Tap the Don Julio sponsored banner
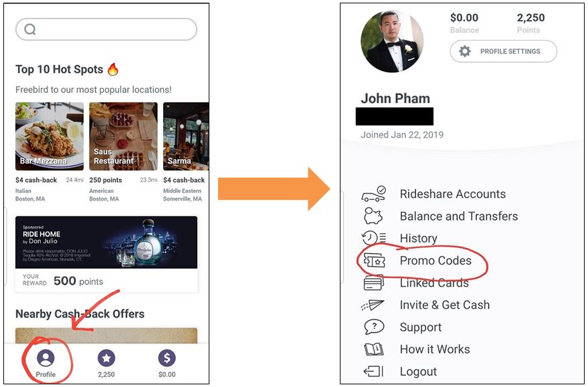This screenshot has height=387, width=588. (106, 241)
